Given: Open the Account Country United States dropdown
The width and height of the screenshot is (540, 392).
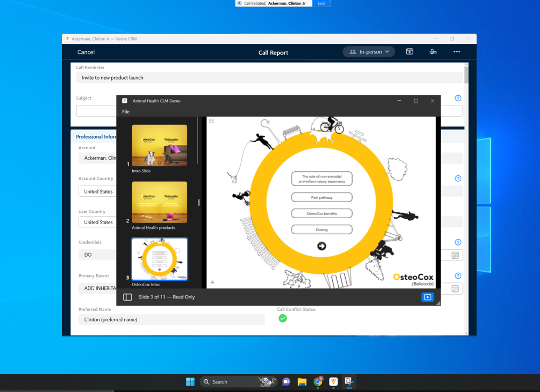Looking at the screenshot, I should pos(98,191).
